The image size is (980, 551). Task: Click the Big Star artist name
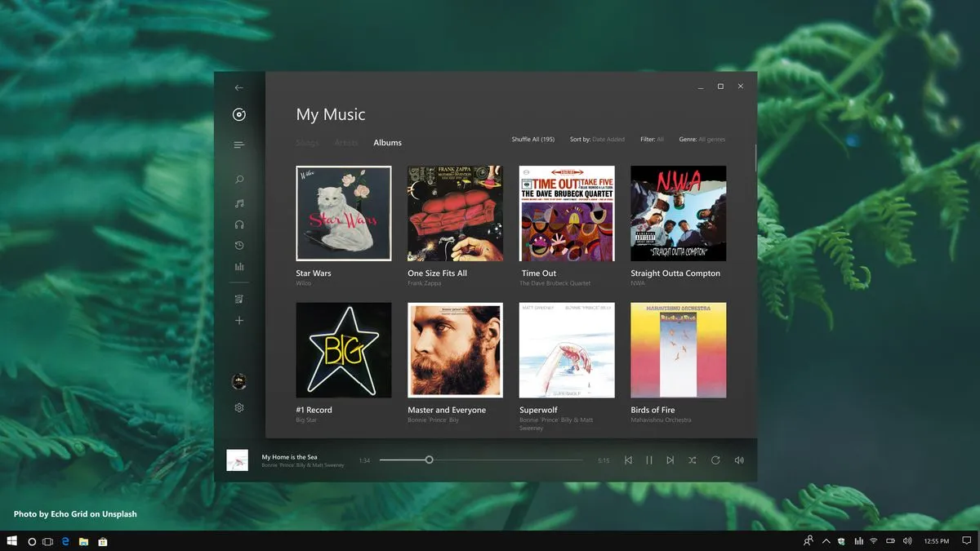306,420
